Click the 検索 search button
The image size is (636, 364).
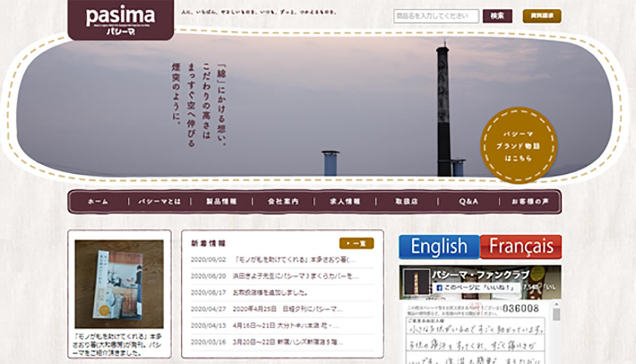tap(497, 16)
